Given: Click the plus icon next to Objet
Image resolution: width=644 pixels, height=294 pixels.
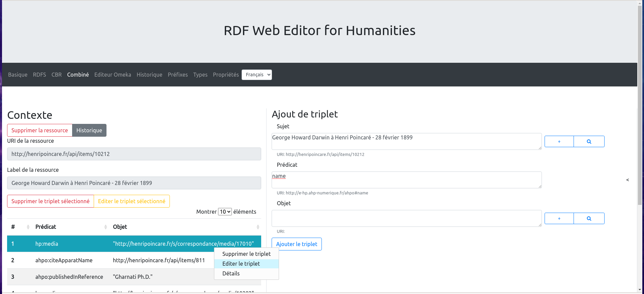Looking at the screenshot, I should (559, 218).
